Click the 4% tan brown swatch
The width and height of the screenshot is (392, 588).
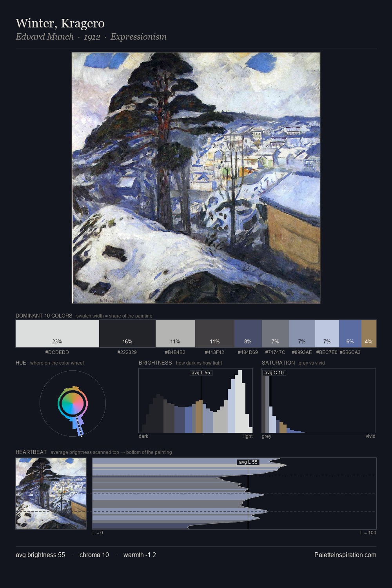coord(369,334)
